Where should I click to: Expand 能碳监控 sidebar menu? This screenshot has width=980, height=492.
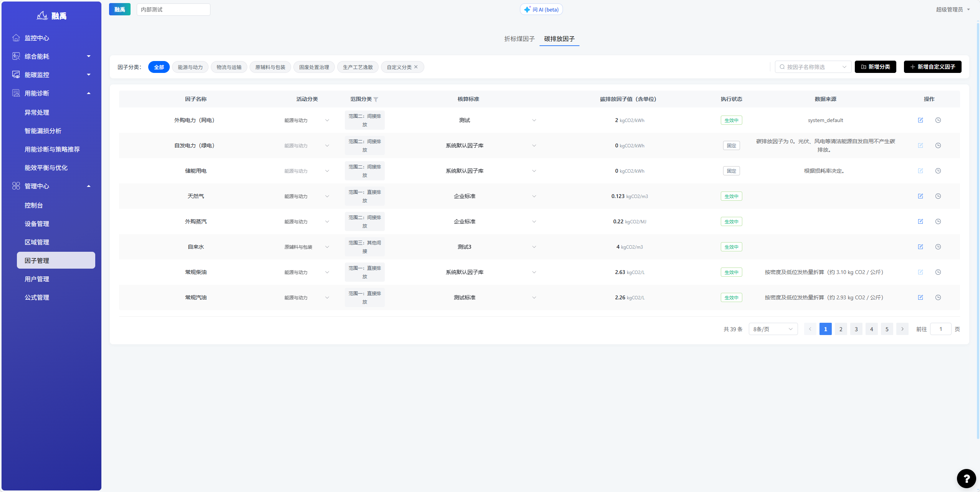pyautogui.click(x=51, y=75)
